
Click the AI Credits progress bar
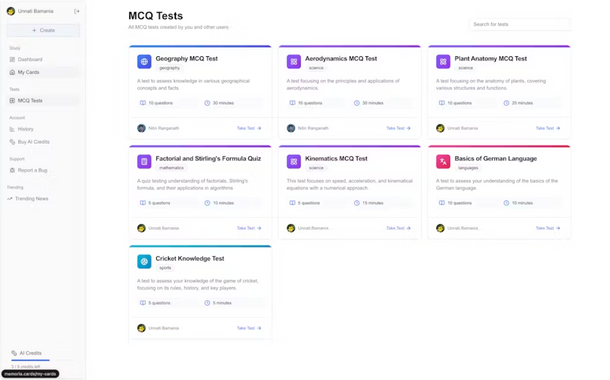30,360
